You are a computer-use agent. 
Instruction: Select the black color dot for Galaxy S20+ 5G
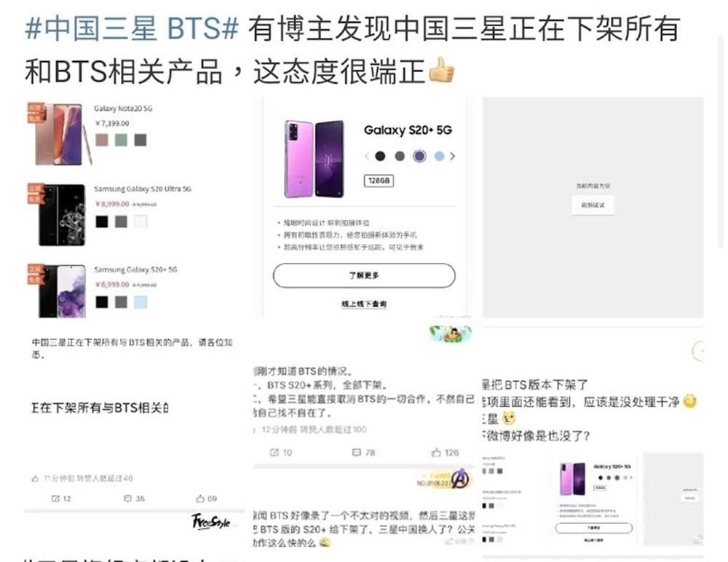coord(380,156)
